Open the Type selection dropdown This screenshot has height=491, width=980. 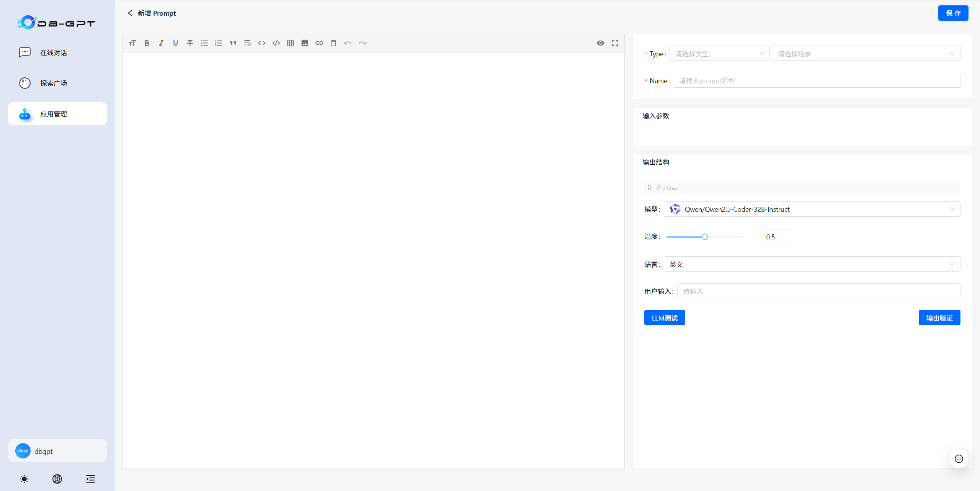719,54
